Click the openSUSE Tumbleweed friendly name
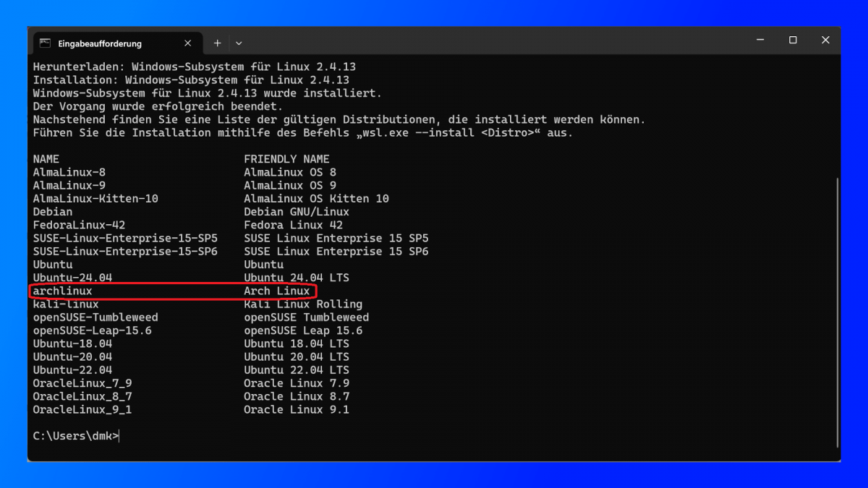The width and height of the screenshot is (868, 488). (307, 317)
